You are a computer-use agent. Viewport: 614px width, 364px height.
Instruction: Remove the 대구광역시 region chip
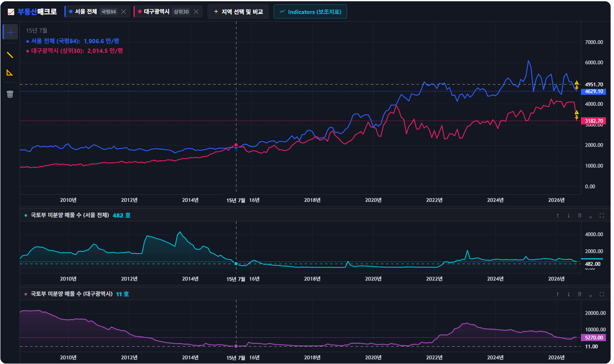click(196, 12)
